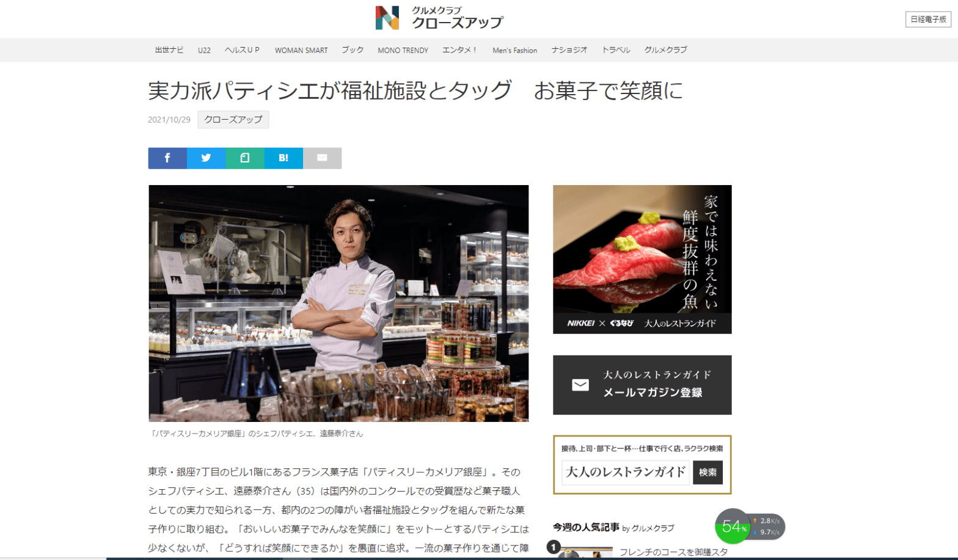958x560 pixels.
Task: Go to MONO TRENDY section
Action: [x=403, y=50]
